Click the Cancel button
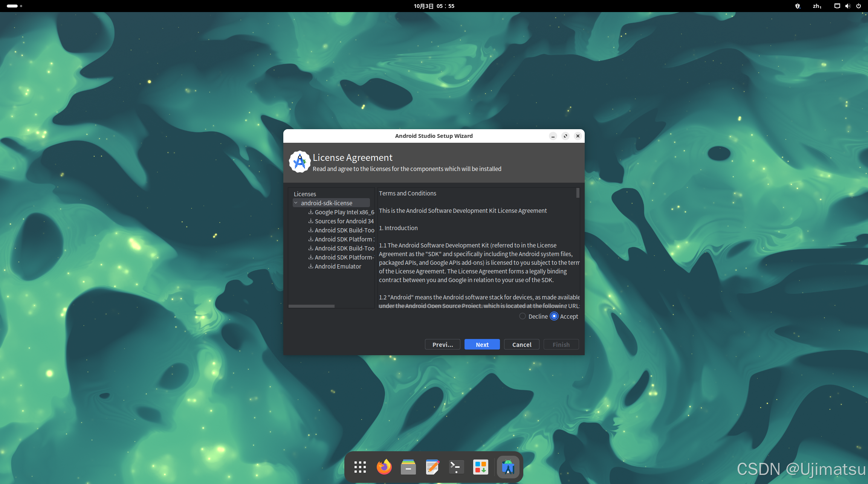This screenshot has height=484, width=868. (x=521, y=345)
